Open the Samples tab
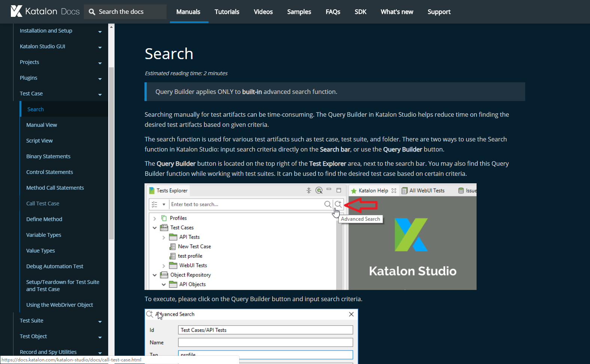This screenshot has height=364, width=590. click(299, 12)
